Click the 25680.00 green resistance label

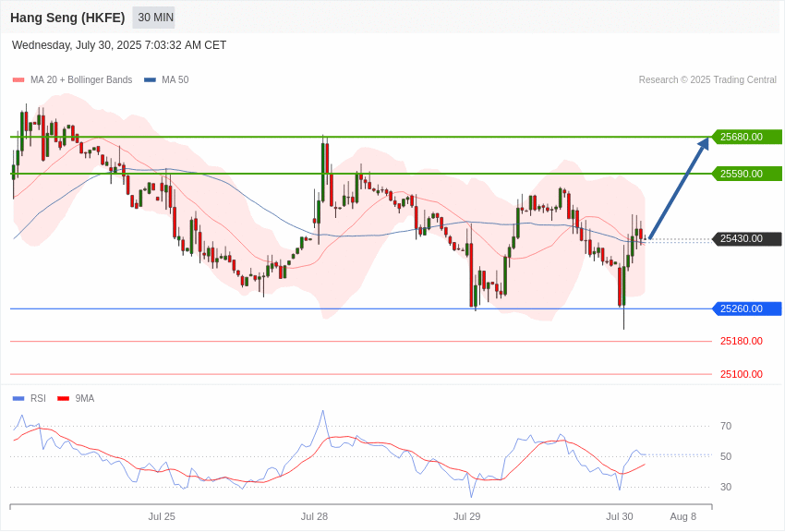click(x=746, y=137)
